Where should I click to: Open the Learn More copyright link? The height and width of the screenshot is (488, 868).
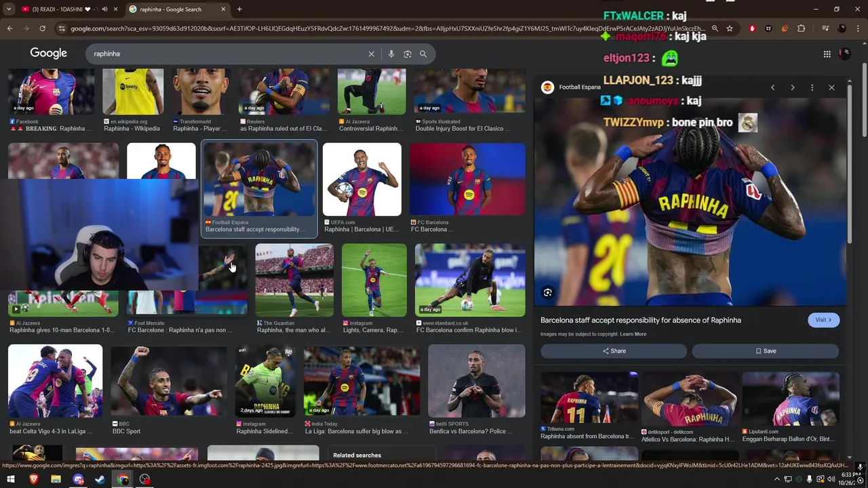tap(633, 334)
